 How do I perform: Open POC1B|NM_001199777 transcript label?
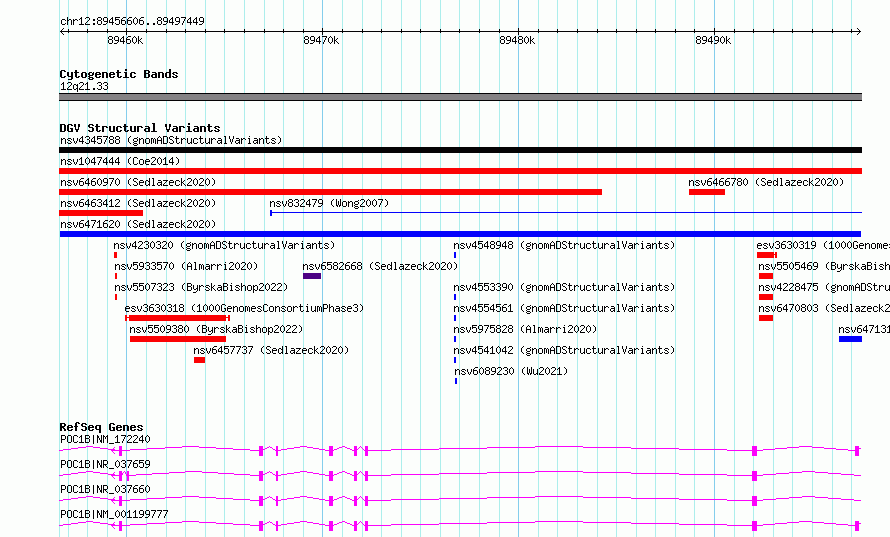[114, 514]
